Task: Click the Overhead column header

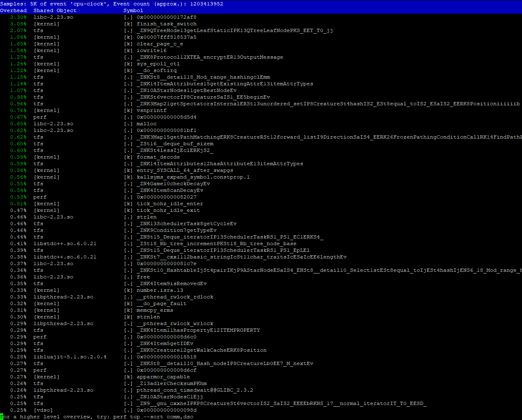Action: 13,10
